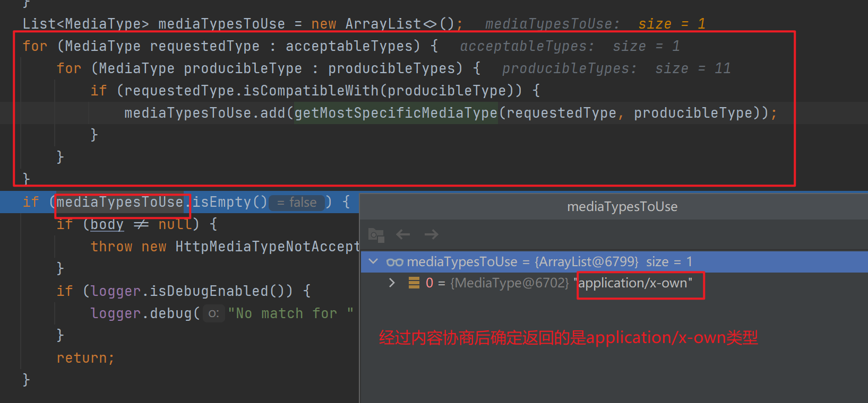The width and height of the screenshot is (868, 403).
Task: Click the glasses watch icon beside mediaTypesToUse
Action: (x=394, y=262)
